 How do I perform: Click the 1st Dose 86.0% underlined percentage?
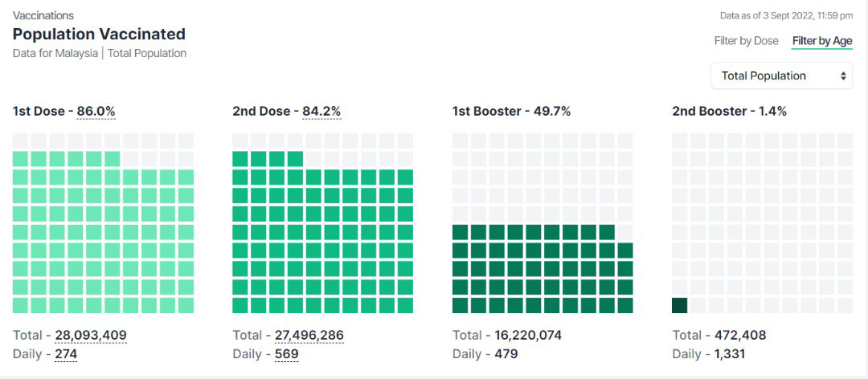[x=96, y=111]
